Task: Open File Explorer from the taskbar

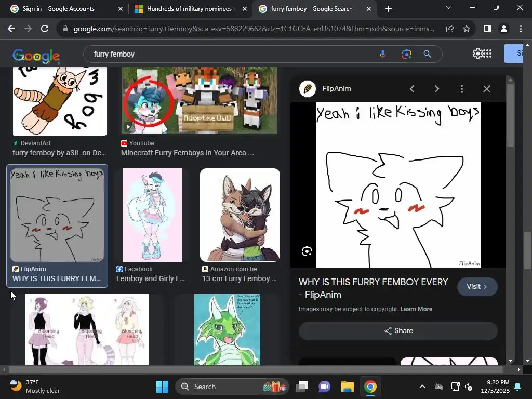Action: click(348, 387)
